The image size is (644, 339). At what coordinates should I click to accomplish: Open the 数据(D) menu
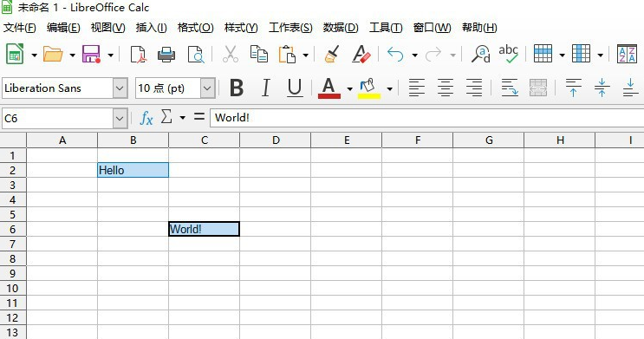pyautogui.click(x=341, y=28)
